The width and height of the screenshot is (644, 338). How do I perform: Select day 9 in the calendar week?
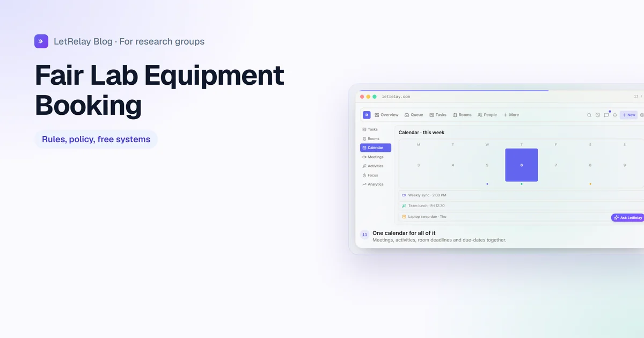click(x=625, y=165)
